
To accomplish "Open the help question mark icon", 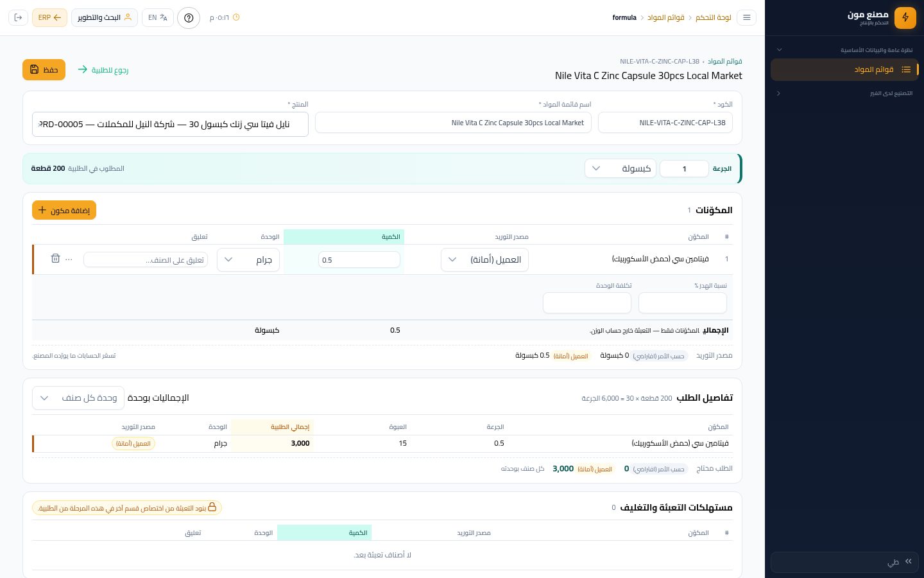I will click(189, 17).
